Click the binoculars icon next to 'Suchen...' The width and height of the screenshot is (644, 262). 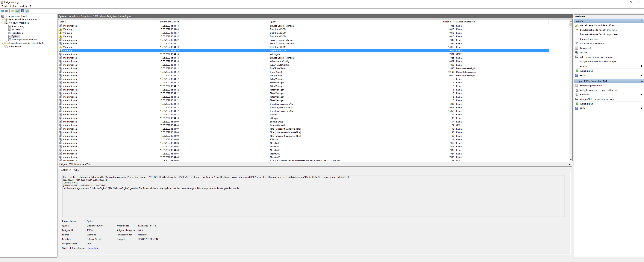(577, 52)
